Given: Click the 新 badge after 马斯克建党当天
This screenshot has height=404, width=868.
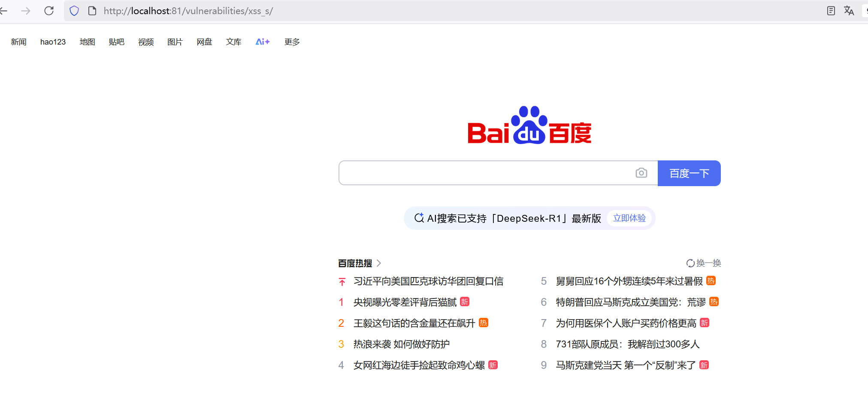Looking at the screenshot, I should 704,365.
